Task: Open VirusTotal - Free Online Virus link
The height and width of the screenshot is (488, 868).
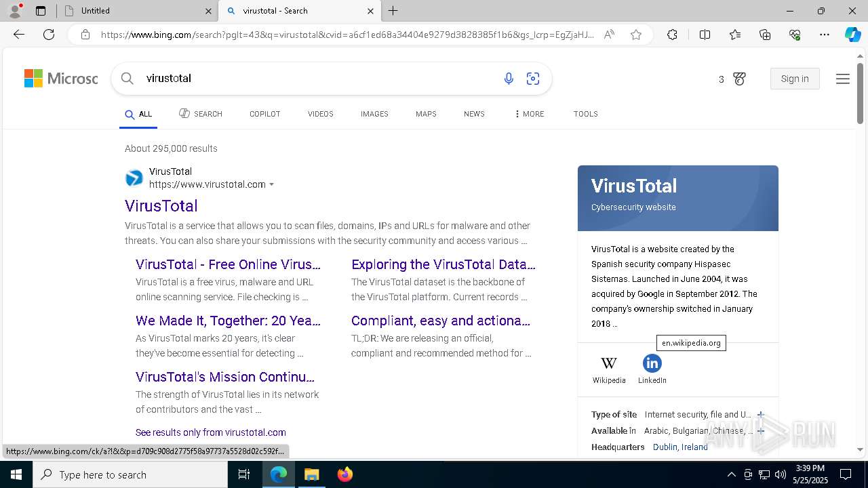Action: (228, 264)
